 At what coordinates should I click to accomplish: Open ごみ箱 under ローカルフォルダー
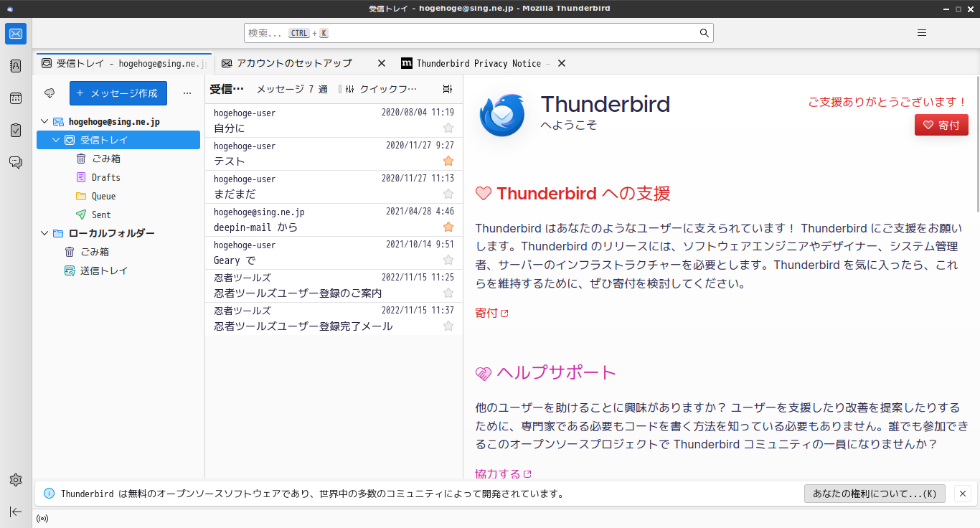click(118, 252)
